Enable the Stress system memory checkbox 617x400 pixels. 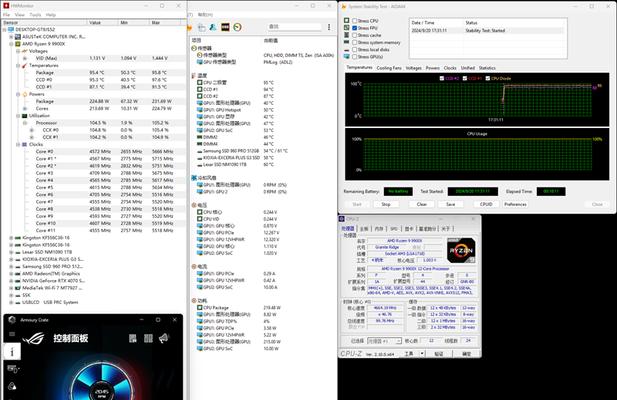(x=355, y=42)
